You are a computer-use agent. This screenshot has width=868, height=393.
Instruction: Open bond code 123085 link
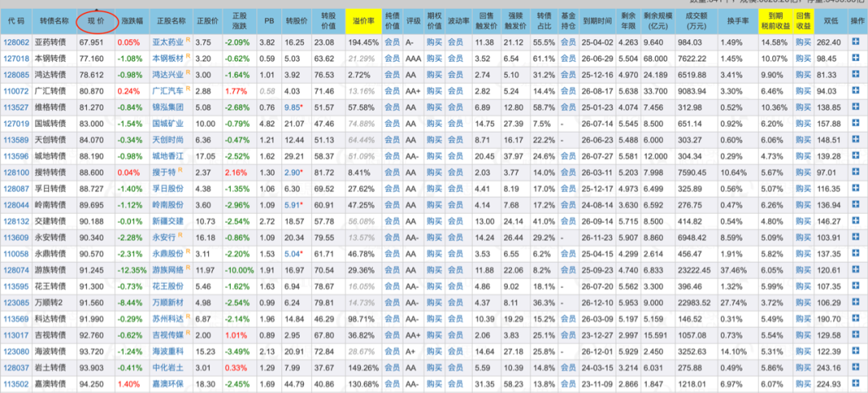coord(16,303)
